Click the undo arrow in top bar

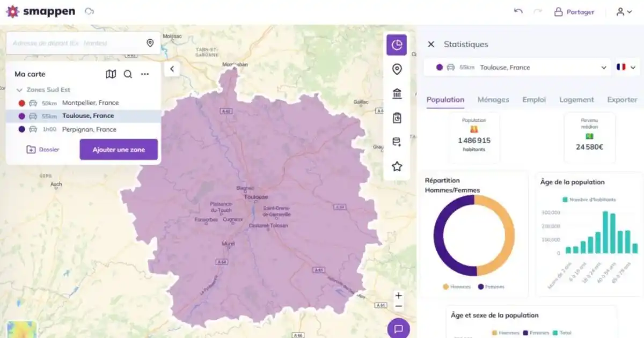tap(518, 11)
